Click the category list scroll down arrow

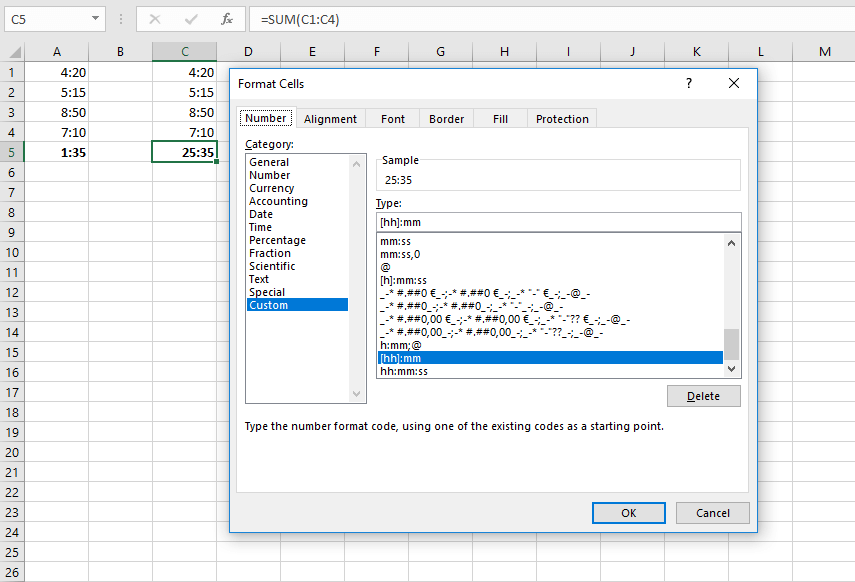pyautogui.click(x=357, y=394)
